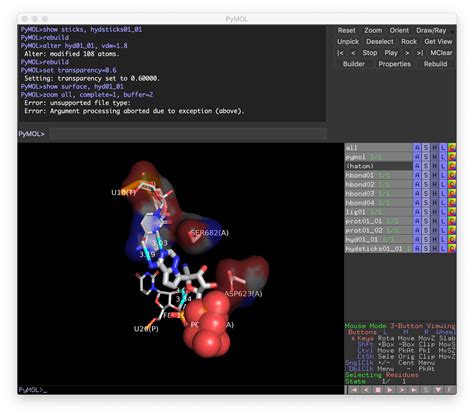Toggle visibility of the 'all' entry

pyautogui.click(x=379, y=148)
